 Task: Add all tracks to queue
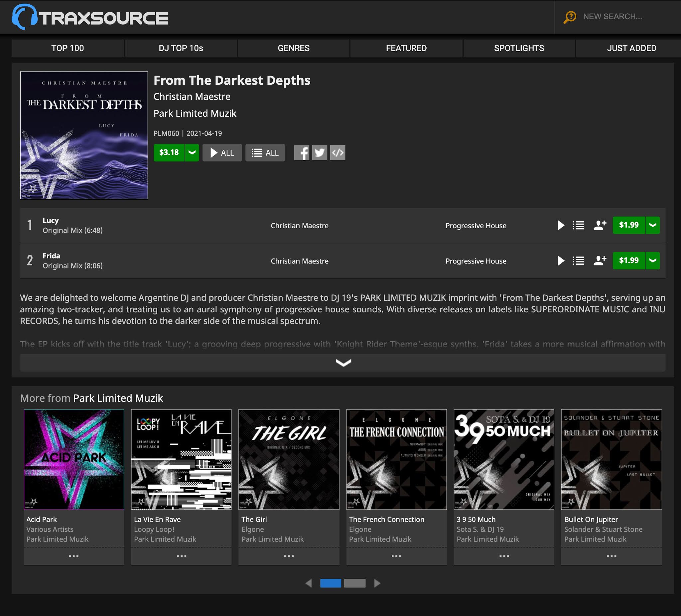pyautogui.click(x=265, y=153)
